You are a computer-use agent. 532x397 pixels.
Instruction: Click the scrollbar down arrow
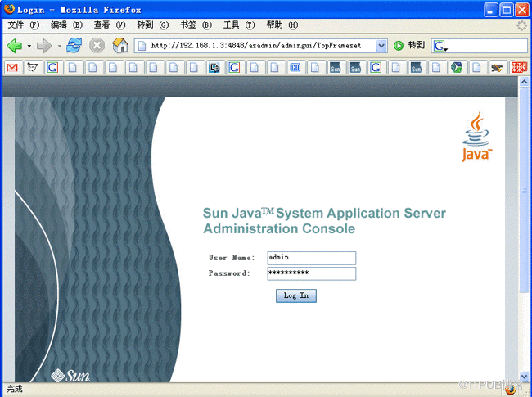(x=524, y=376)
